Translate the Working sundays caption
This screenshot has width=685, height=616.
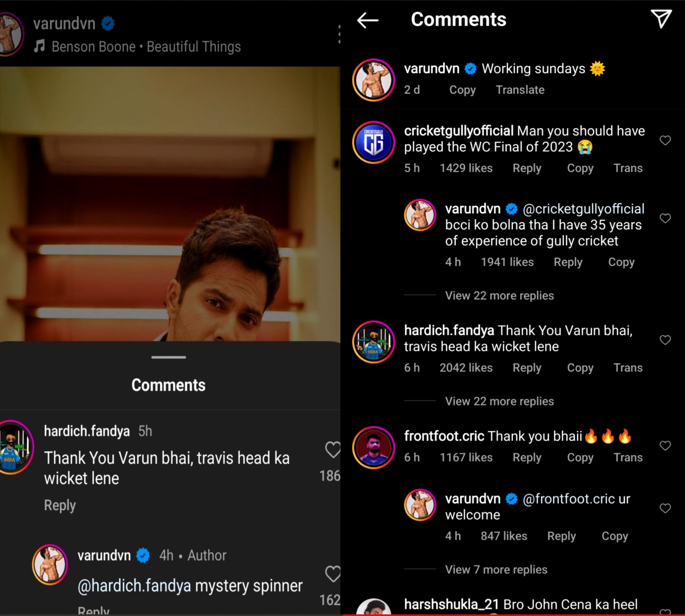(520, 90)
